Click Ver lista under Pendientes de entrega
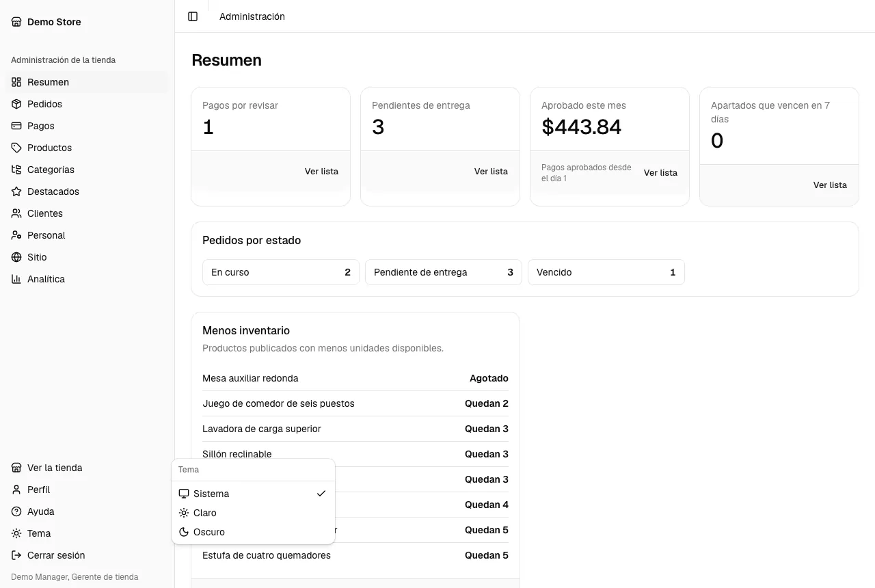875x588 pixels. [491, 172]
